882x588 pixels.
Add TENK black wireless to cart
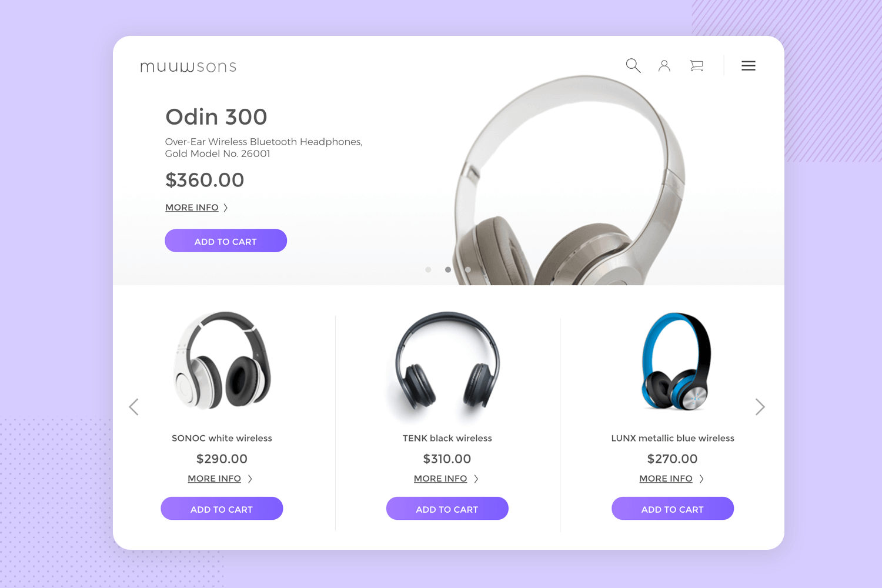(x=447, y=509)
